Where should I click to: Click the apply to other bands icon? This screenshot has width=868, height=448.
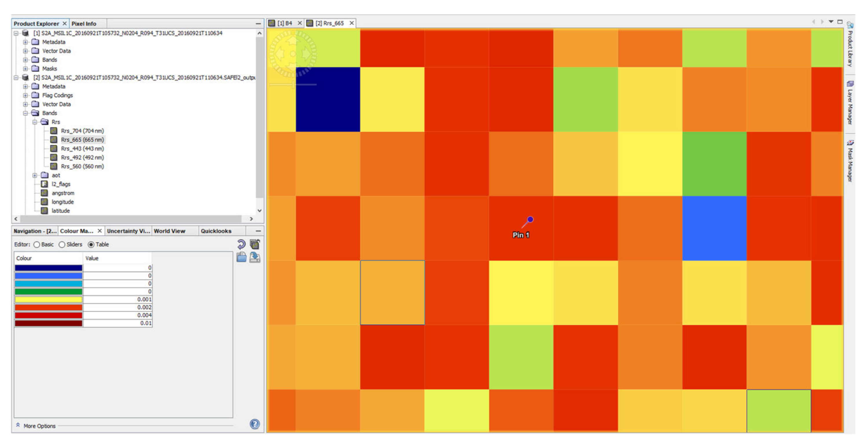[x=255, y=244]
